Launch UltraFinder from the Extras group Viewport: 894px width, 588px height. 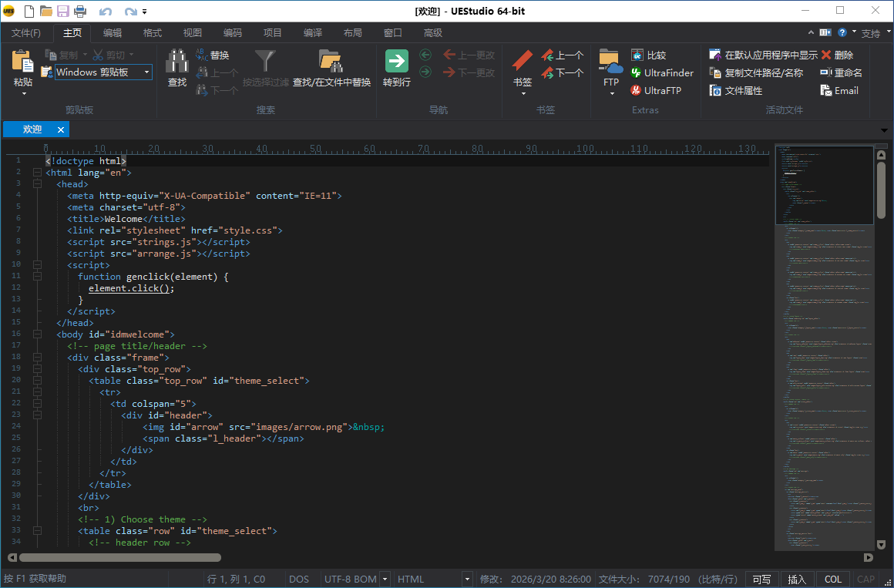(662, 73)
